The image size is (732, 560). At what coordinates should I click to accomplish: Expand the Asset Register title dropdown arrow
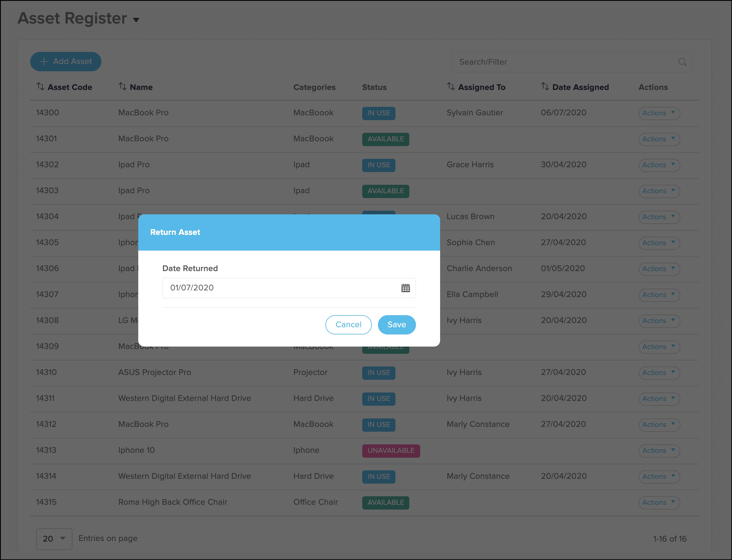coord(136,20)
